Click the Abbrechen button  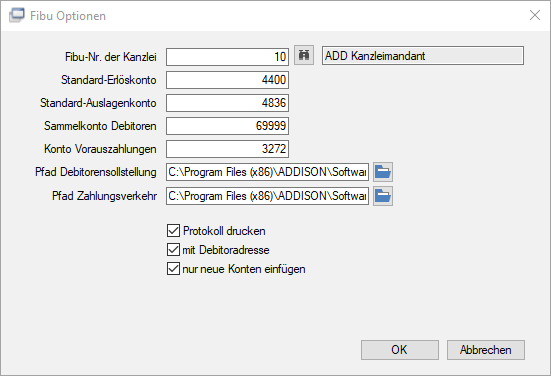(486, 350)
